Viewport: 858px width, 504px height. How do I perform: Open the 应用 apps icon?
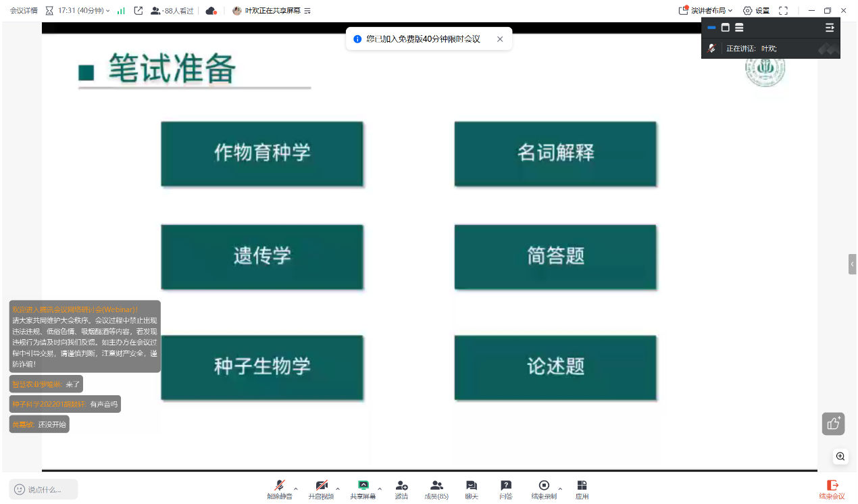582,486
